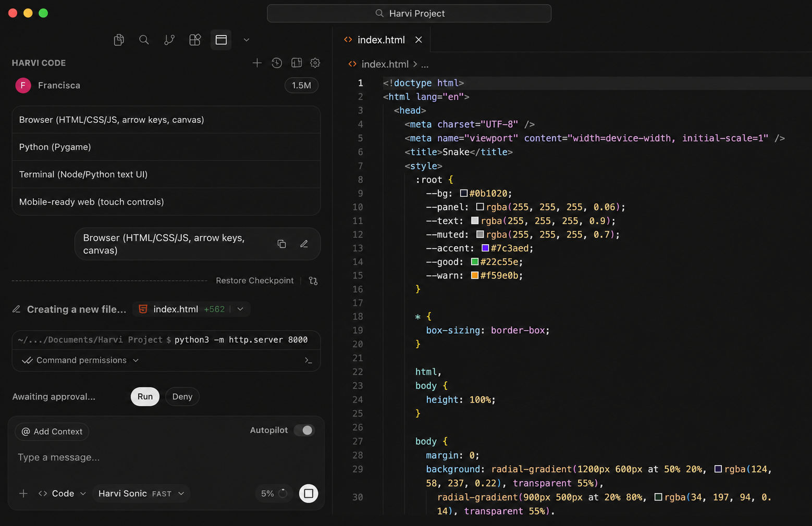The image size is (812, 526).
Task: Open the --muted rgba color swatch
Action: [480, 234]
